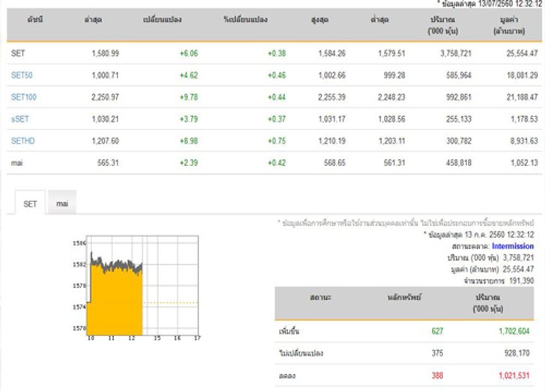Select SETHD value 8,931.63

click(524, 141)
